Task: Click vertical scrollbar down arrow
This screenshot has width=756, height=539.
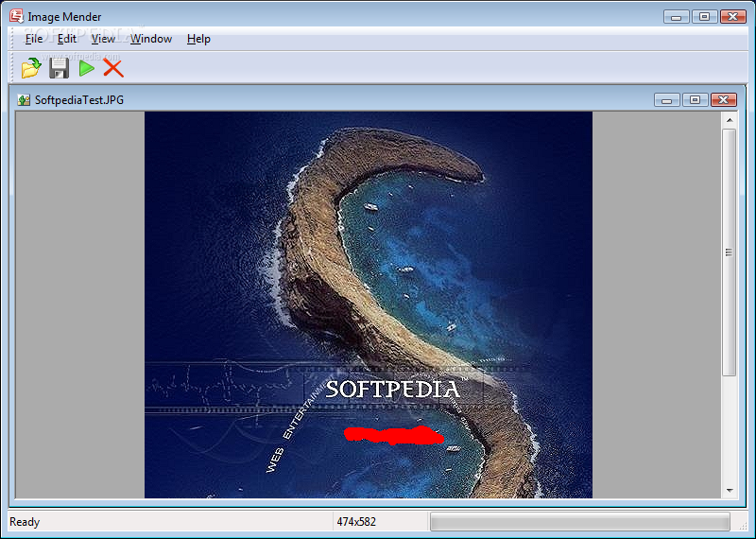Action: pos(730,490)
